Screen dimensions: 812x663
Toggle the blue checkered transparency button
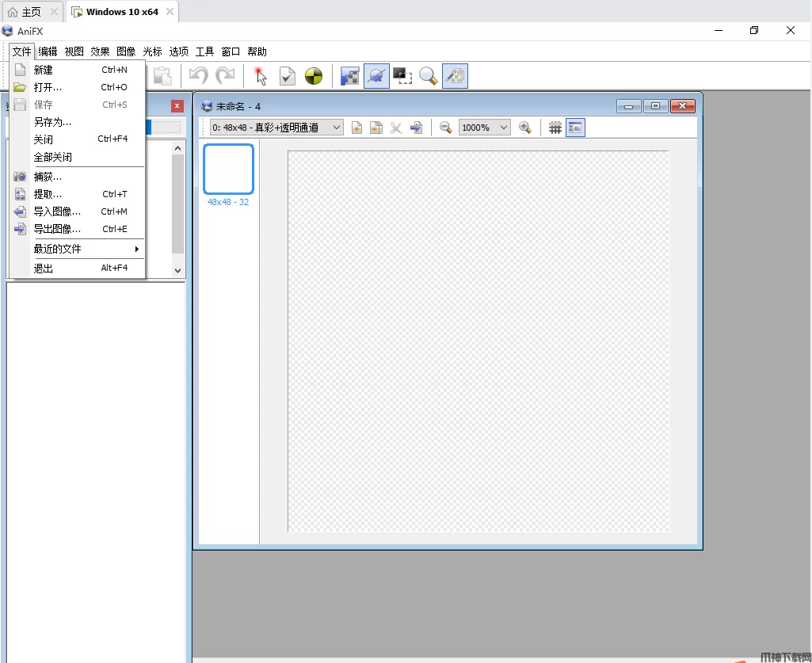[349, 76]
